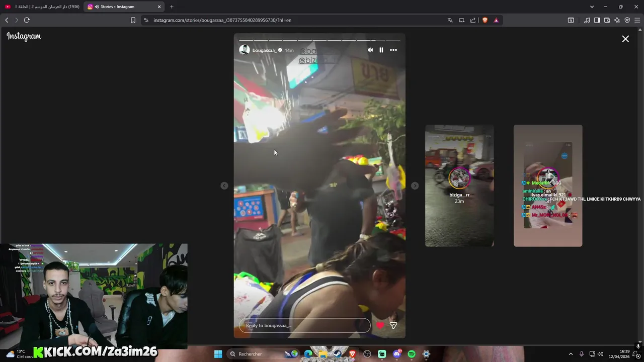Open Discord from taskbar
Image resolution: width=644 pixels, height=362 pixels.
(397, 354)
